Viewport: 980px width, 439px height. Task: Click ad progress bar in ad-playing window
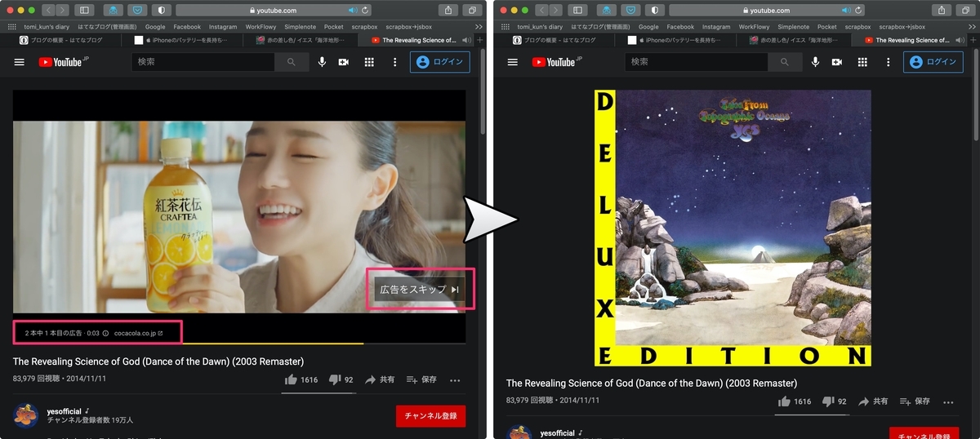239,344
